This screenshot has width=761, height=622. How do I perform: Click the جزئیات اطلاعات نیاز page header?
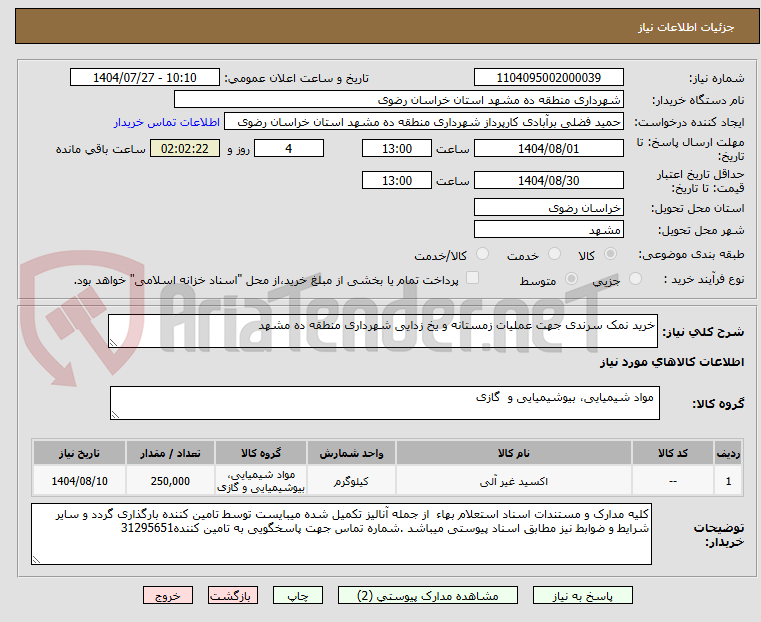(686, 27)
